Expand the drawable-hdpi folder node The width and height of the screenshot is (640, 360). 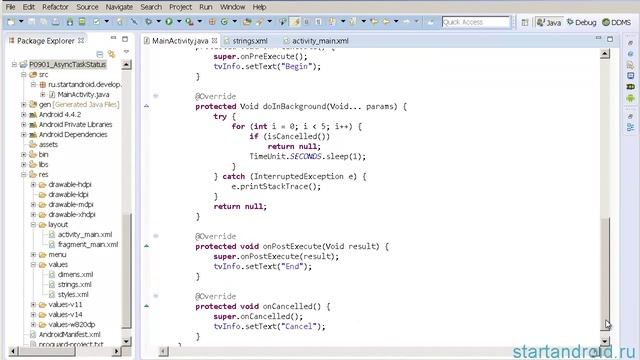point(33,184)
